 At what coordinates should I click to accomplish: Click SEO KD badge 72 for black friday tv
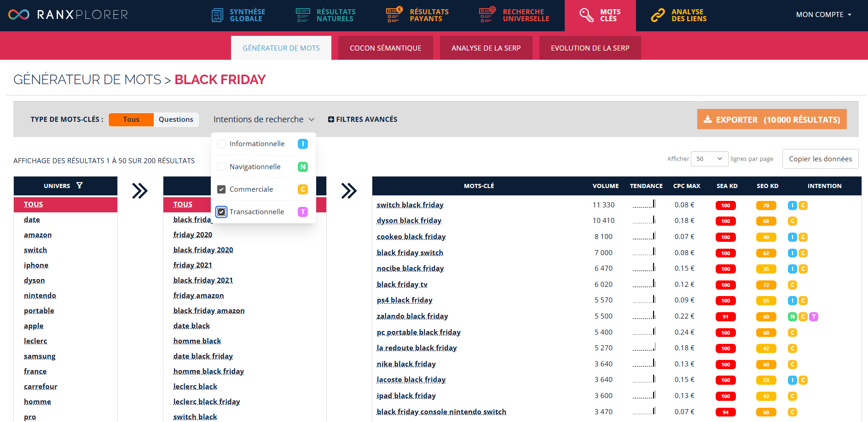[x=766, y=285]
